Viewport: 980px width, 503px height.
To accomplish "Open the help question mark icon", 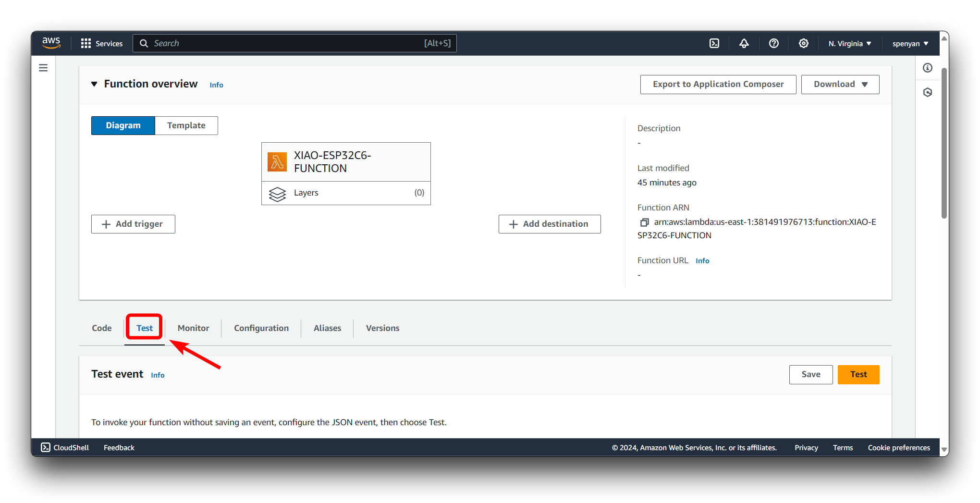I will 774,43.
